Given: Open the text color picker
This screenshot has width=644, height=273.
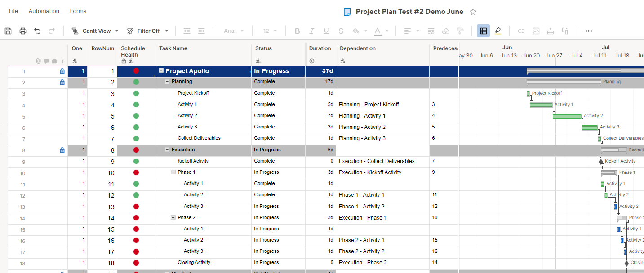Looking at the screenshot, I should point(378,31).
